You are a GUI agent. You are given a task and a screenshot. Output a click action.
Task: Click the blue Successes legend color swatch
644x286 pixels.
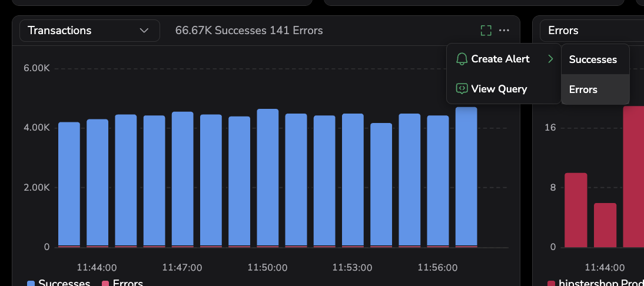tap(31, 284)
